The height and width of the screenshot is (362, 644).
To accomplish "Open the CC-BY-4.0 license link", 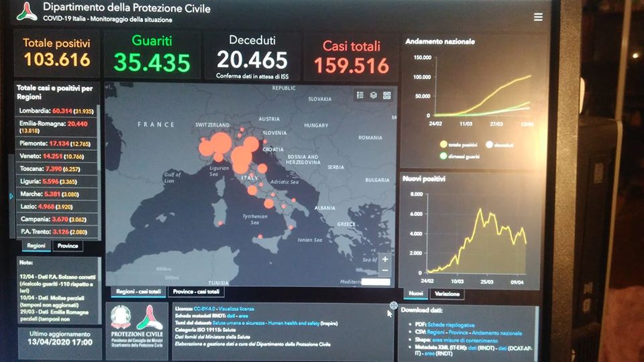I will tap(205, 308).
